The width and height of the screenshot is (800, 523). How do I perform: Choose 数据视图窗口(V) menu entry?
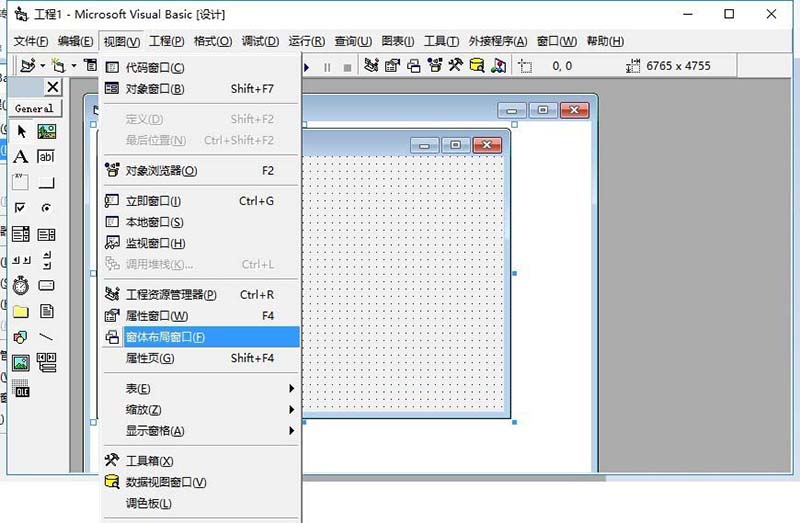tap(202, 482)
